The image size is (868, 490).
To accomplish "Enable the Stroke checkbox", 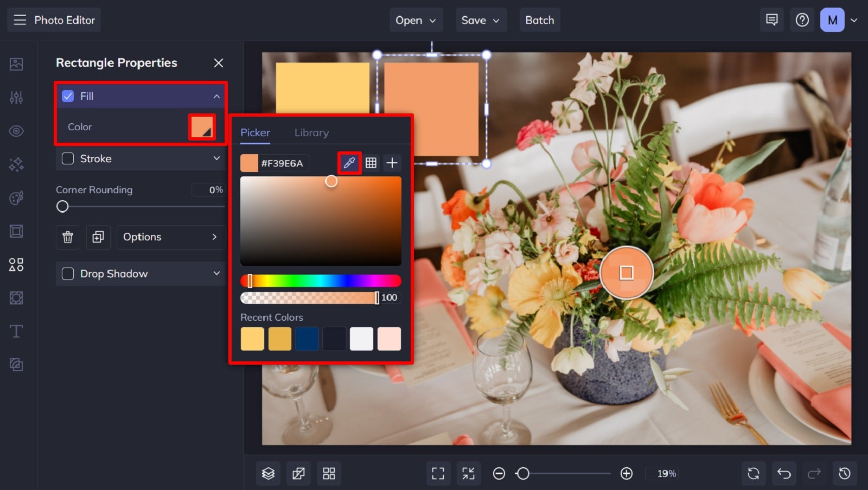I will point(68,158).
